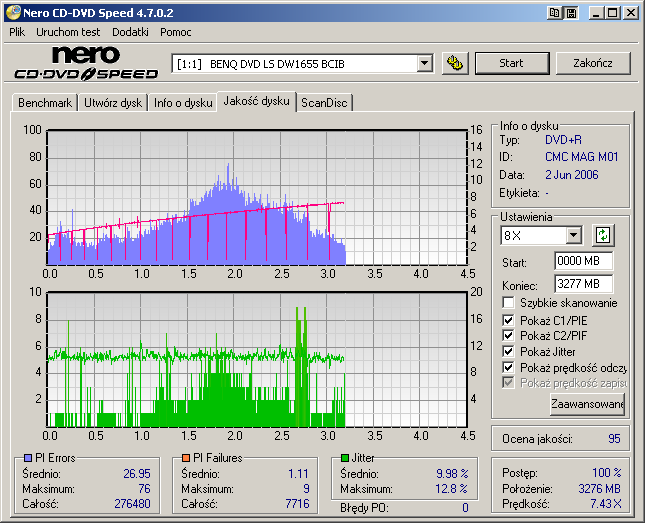645x523 pixels.
Task: Open the Dodatki menu
Action: click(130, 32)
